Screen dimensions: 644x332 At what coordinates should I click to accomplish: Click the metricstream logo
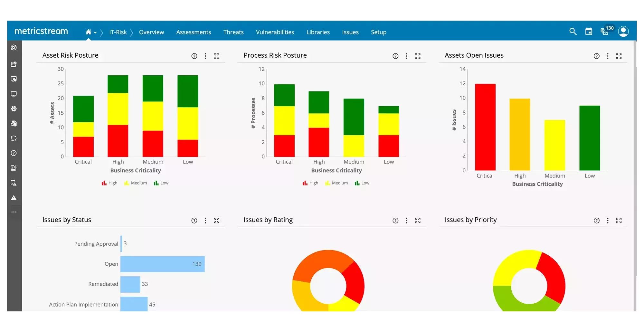(x=41, y=31)
